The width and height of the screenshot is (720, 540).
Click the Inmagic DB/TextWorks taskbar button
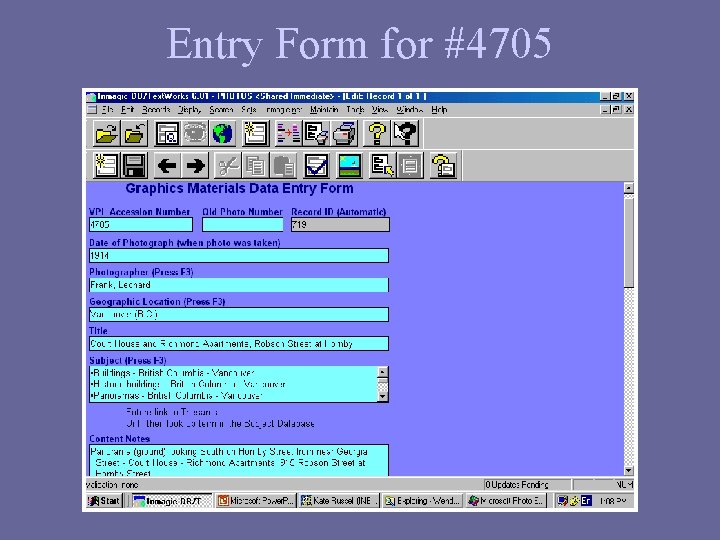click(x=172, y=501)
